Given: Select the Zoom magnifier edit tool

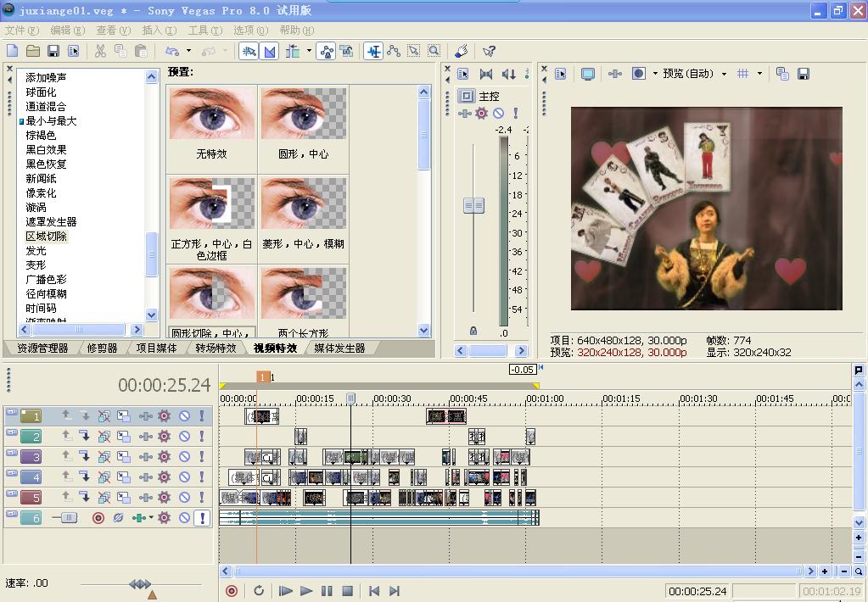Looking at the screenshot, I should (x=434, y=52).
